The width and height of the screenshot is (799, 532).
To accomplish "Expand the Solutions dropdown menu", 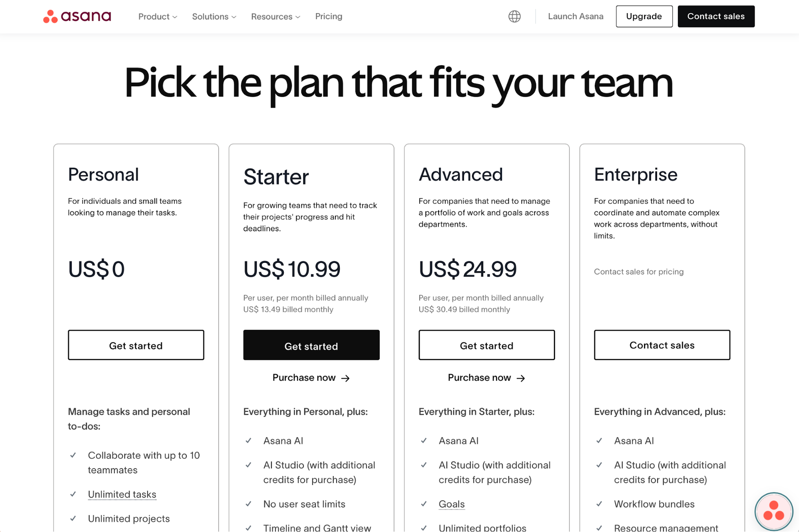I will pyautogui.click(x=214, y=16).
